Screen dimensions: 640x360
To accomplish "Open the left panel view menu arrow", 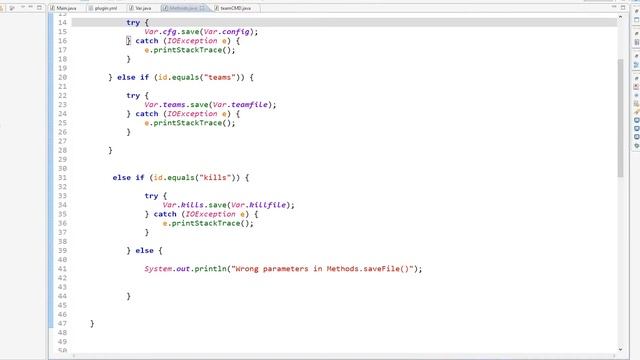I will pyautogui.click(x=22, y=7).
